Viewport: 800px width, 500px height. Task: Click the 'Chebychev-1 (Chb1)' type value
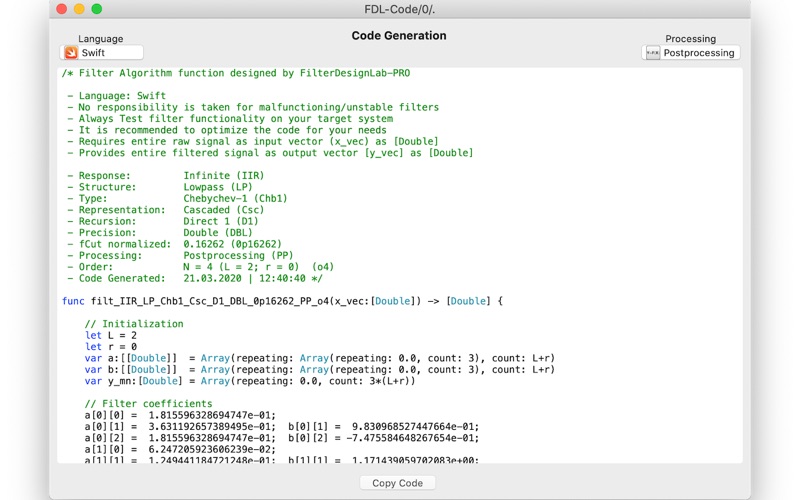click(x=235, y=198)
